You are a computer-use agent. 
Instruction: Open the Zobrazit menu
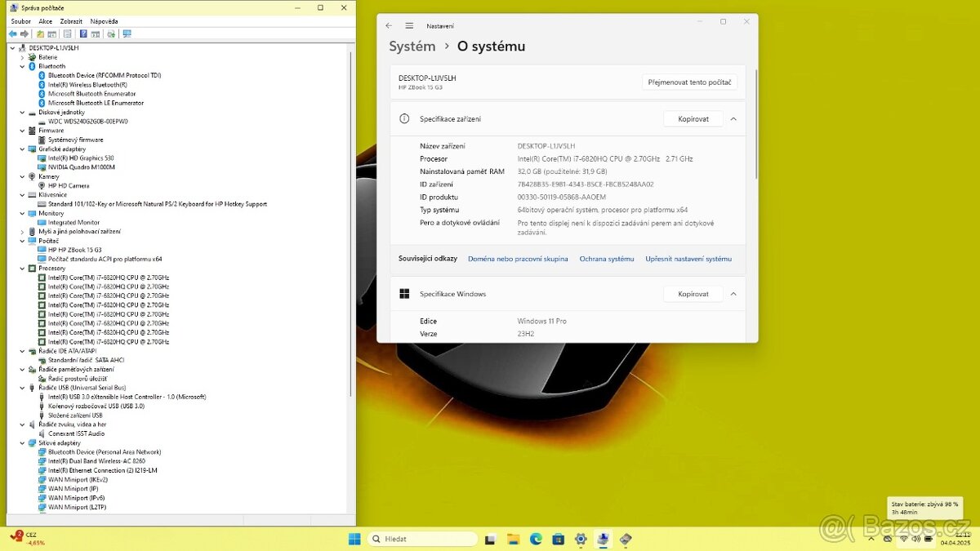pyautogui.click(x=71, y=21)
